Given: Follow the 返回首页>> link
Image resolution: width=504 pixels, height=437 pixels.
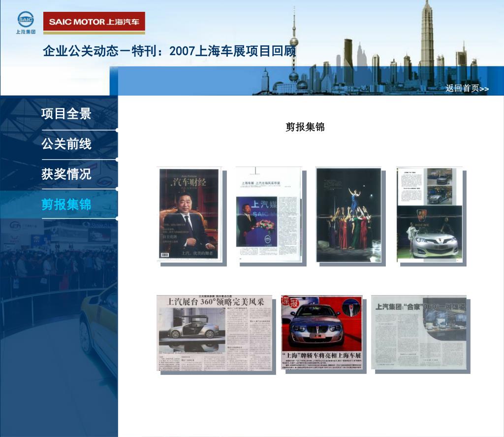Looking at the screenshot, I should (x=467, y=88).
